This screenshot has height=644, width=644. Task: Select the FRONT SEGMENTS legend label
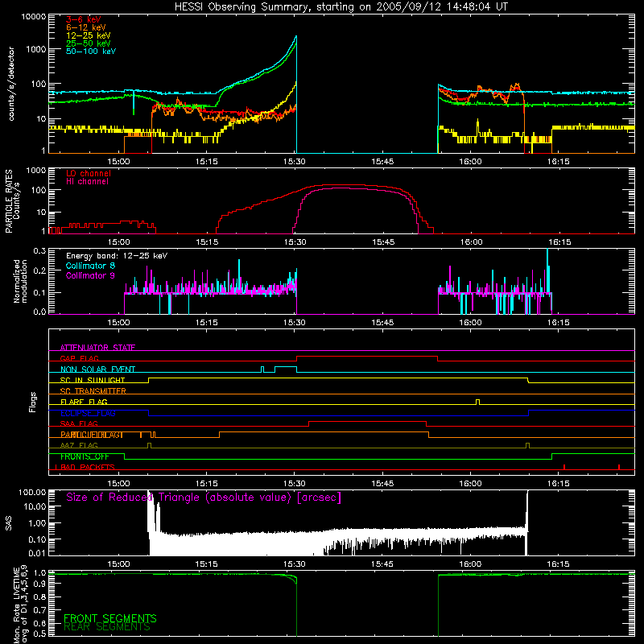click(110, 618)
